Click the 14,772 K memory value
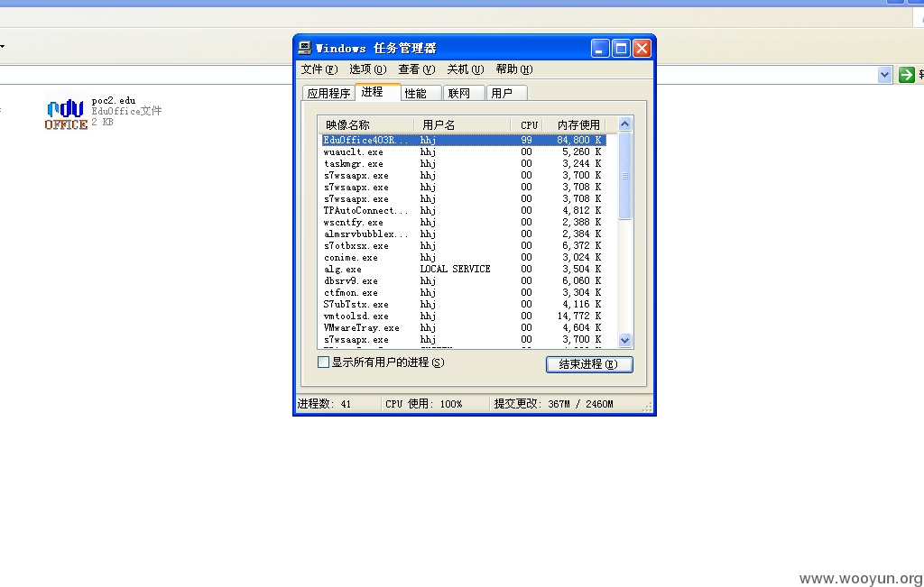 pos(579,316)
